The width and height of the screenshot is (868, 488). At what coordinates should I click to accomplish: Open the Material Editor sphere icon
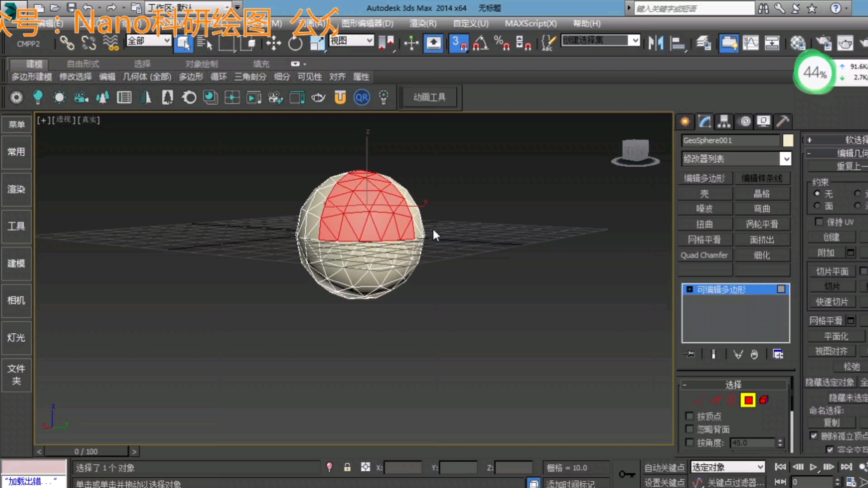pos(797,43)
